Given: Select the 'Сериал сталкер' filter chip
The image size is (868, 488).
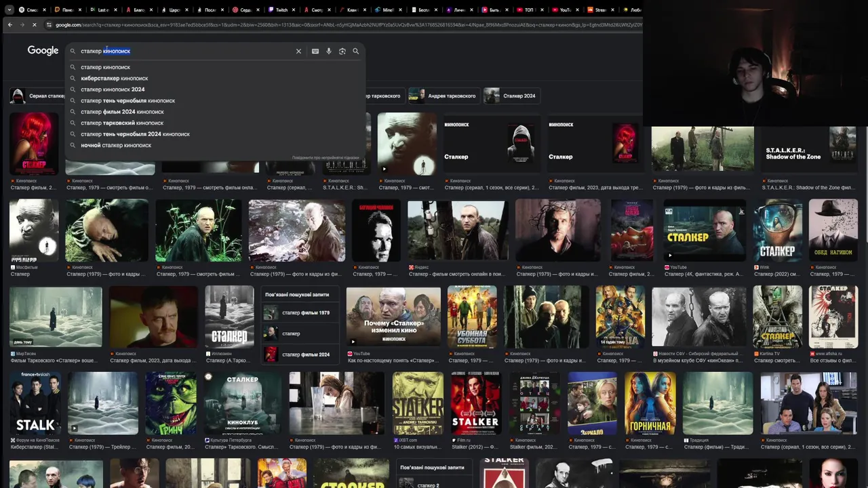Looking at the screenshot, I should pyautogui.click(x=39, y=96).
